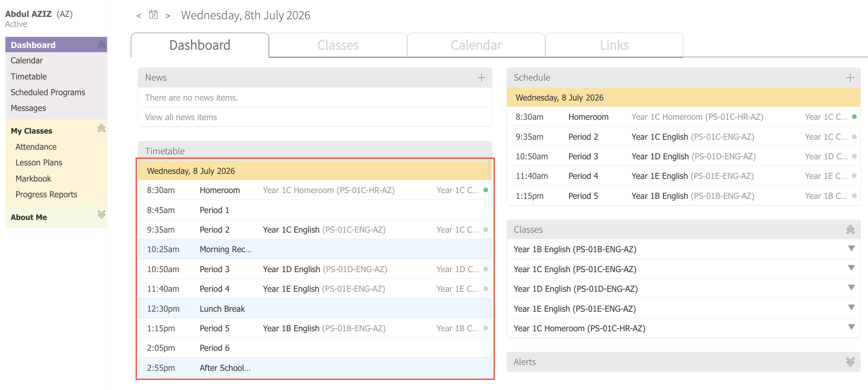Add a news item with plus icon
This screenshot has width=868, height=390.
click(481, 78)
